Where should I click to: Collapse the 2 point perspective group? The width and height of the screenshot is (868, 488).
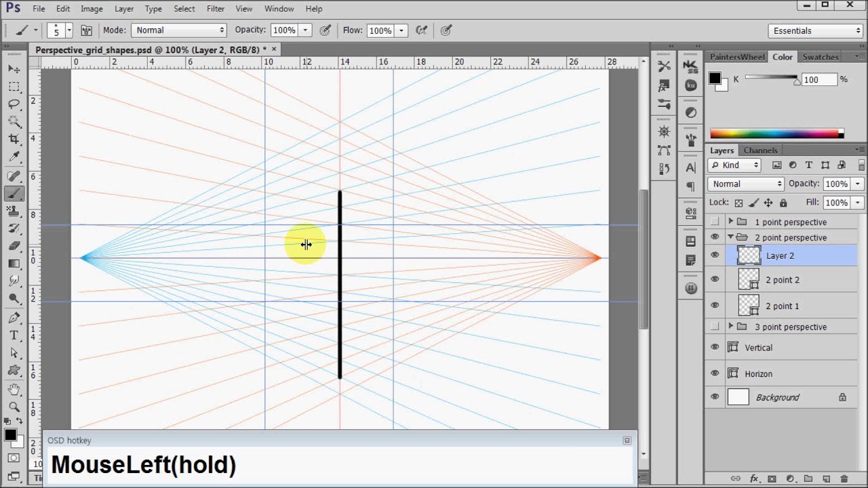click(730, 237)
